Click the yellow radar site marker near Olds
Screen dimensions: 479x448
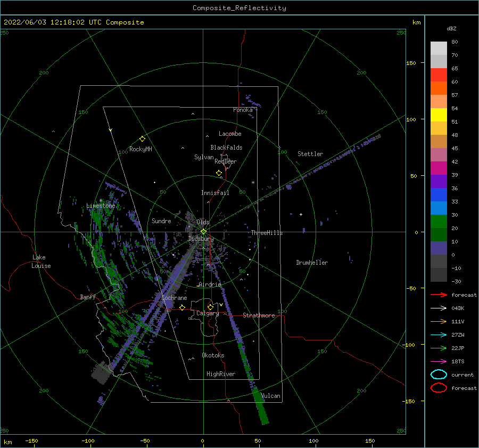203,232
